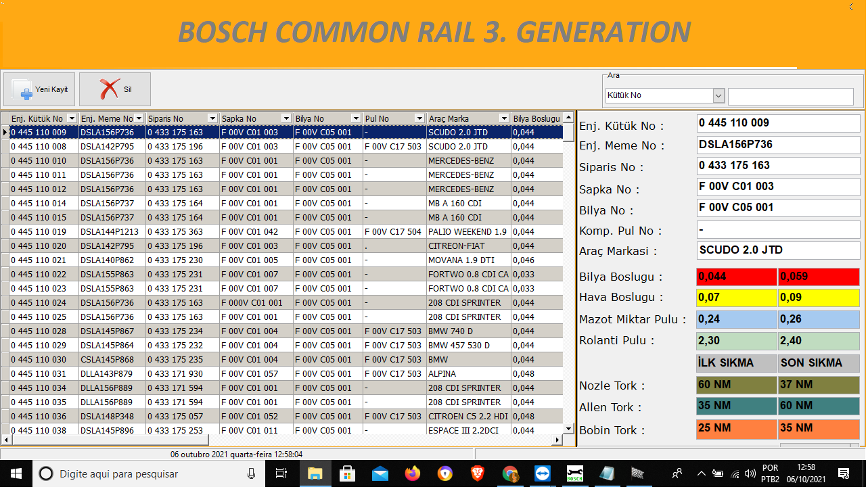
Task: Open Microsoft Store from the taskbar
Action: [x=347, y=473]
